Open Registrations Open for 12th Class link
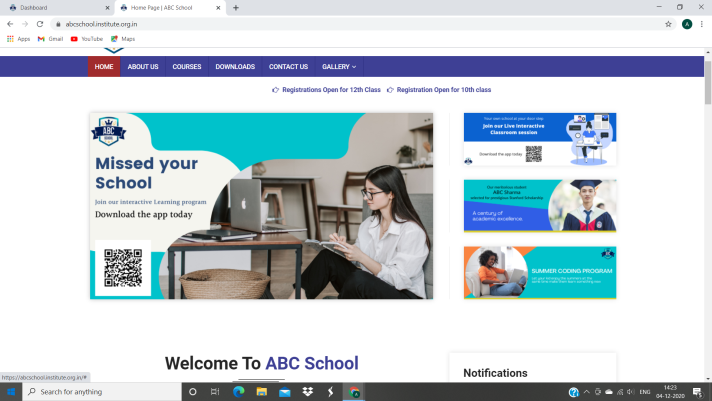 coord(331,90)
